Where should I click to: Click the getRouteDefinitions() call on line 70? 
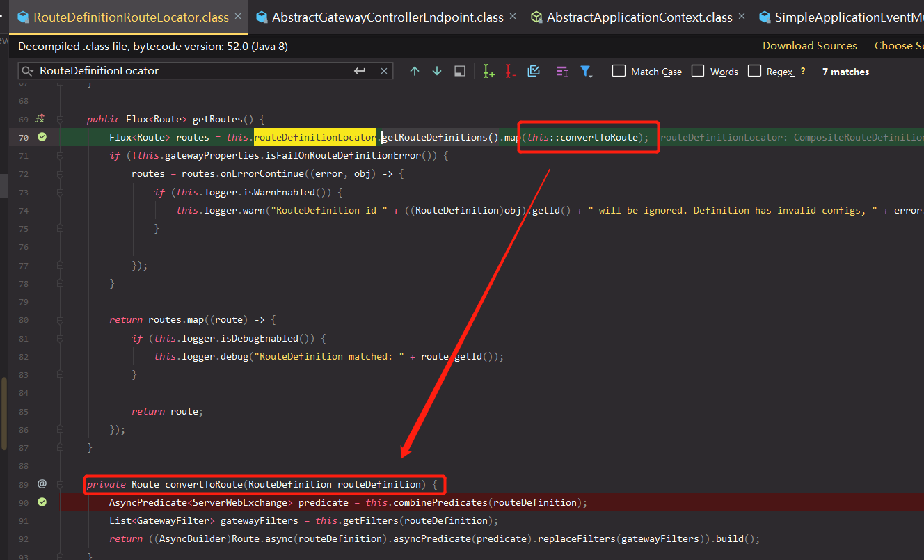pos(440,137)
